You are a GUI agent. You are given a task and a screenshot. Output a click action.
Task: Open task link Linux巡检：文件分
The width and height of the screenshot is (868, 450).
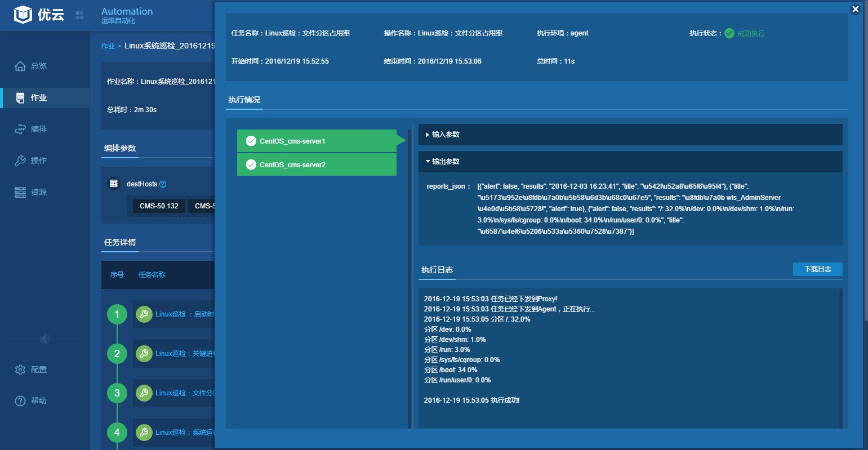coord(185,393)
